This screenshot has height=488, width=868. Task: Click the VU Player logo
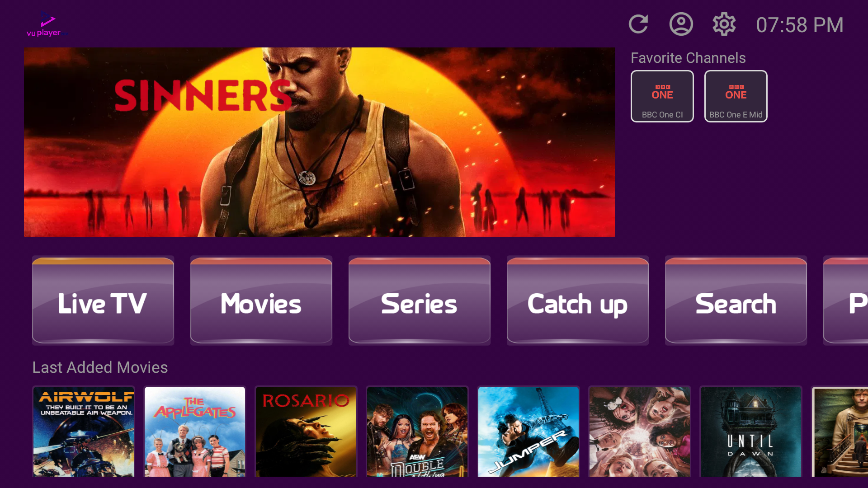point(47,24)
